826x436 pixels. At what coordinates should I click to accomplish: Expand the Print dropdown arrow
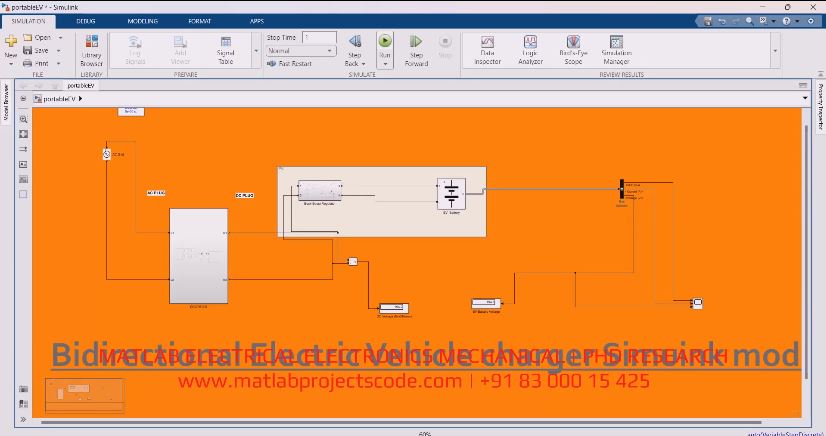pos(58,63)
